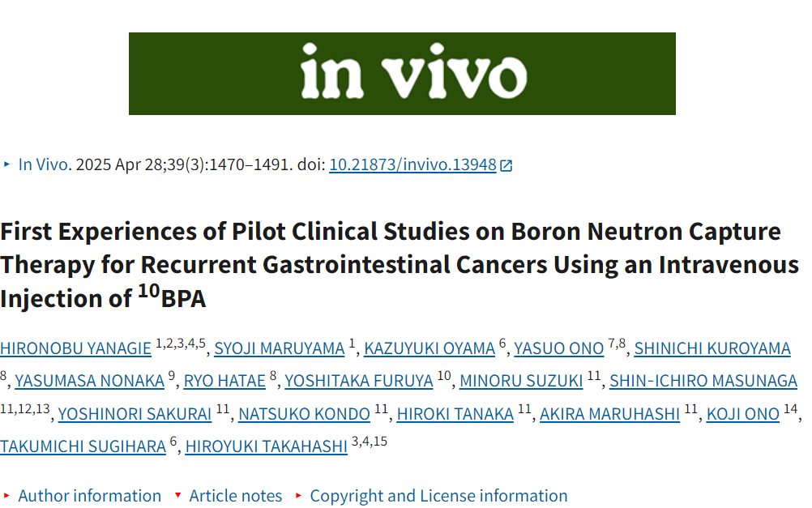View author Shinichi Kuroyama
This screenshot has height=508, width=812.
coord(712,348)
